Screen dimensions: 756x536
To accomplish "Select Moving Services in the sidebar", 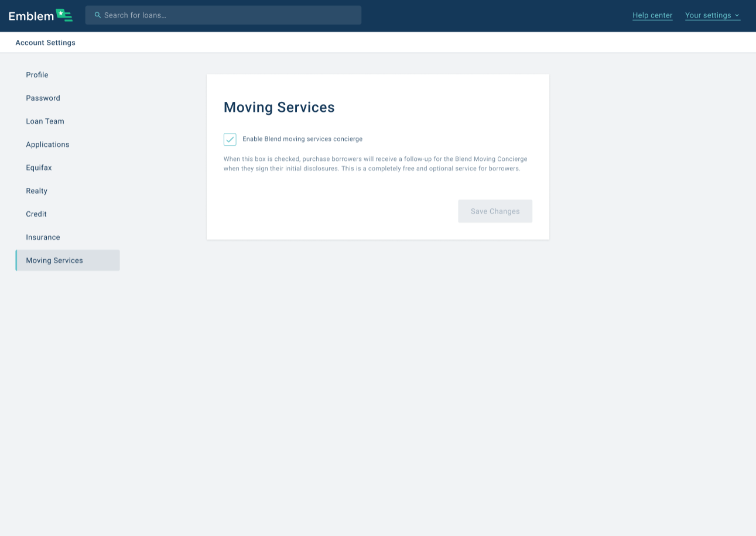I will coord(67,260).
